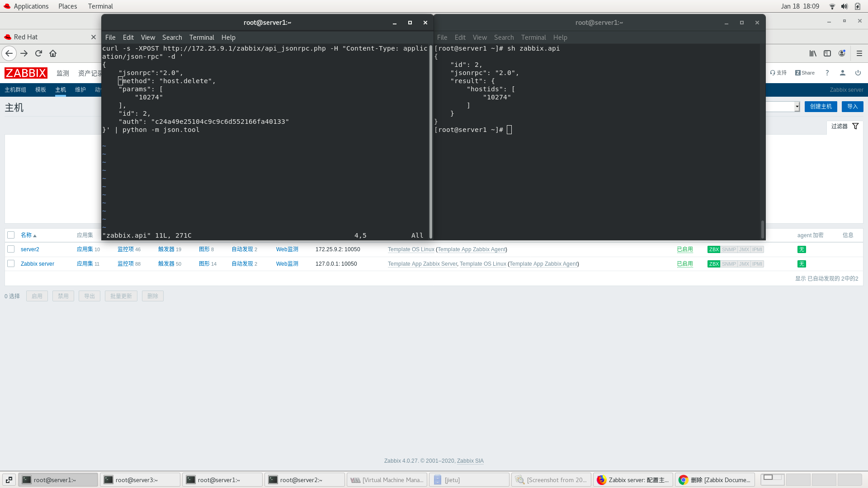Screen dimensions: 868x488
Task: Click the Zabbix help question mark icon
Action: click(x=827, y=73)
